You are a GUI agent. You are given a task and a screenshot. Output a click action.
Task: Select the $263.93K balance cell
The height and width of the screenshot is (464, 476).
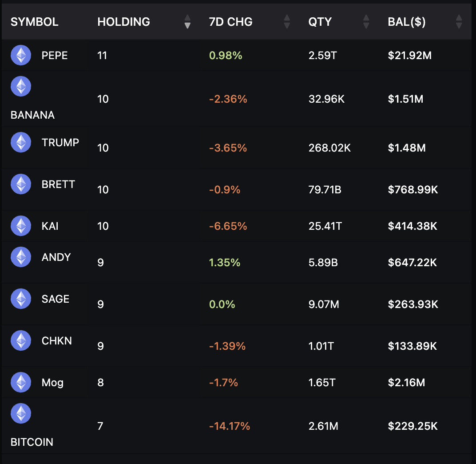pos(413,304)
